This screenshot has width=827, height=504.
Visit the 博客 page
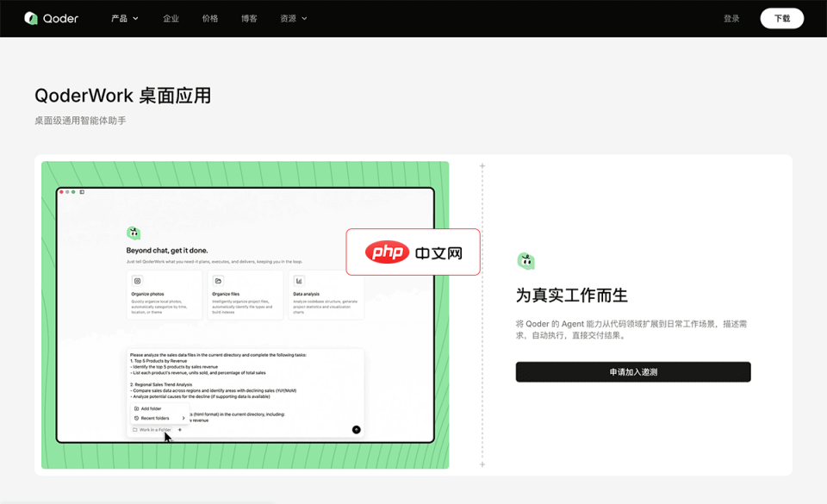pos(249,18)
